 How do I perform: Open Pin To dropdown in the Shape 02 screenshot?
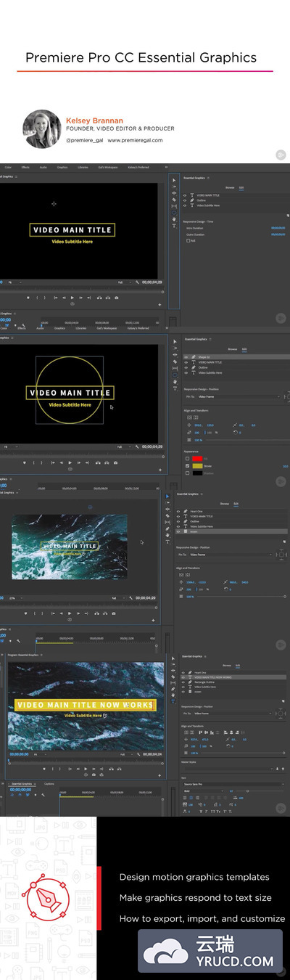click(239, 397)
